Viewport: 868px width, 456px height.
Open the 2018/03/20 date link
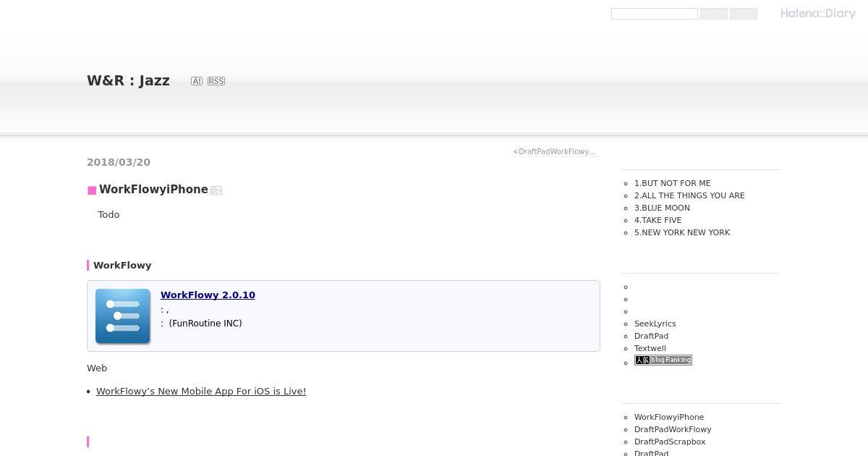click(x=119, y=162)
